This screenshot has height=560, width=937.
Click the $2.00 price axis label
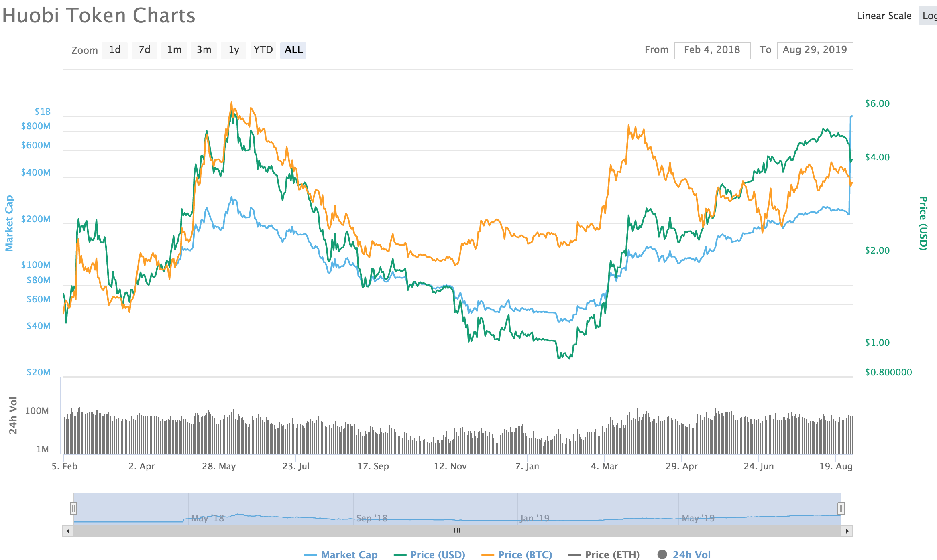[x=878, y=250]
